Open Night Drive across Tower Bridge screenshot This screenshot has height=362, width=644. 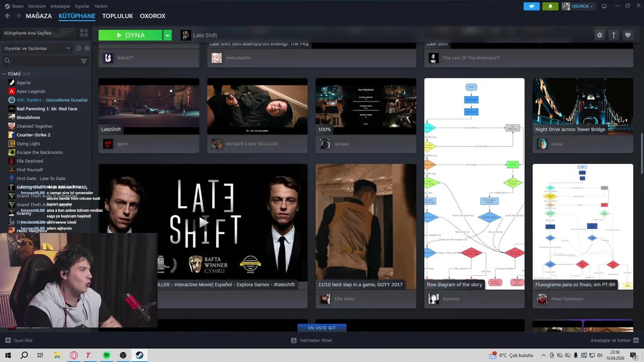(x=583, y=106)
